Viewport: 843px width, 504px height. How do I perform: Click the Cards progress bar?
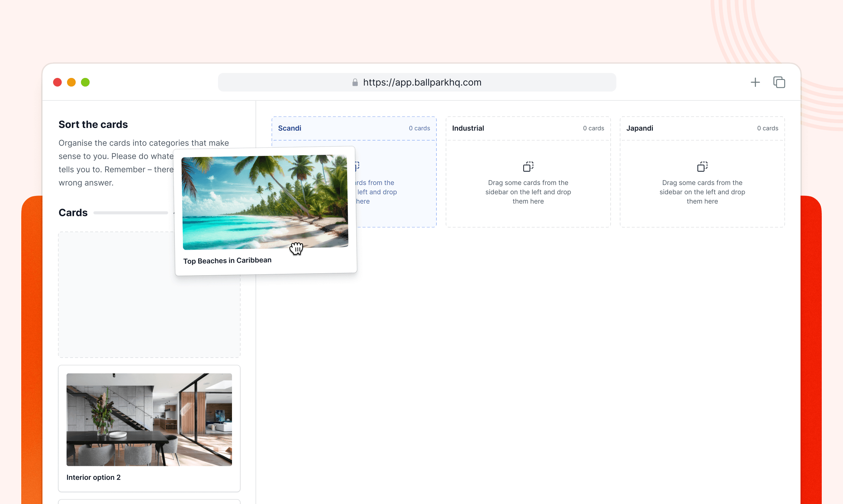pos(130,213)
